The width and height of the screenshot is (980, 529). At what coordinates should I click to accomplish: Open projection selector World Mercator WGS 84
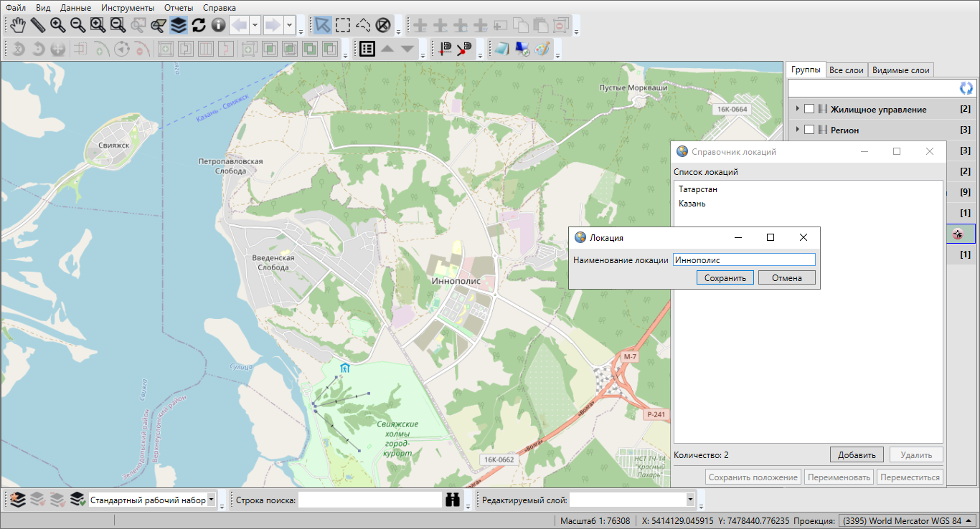pos(907,520)
